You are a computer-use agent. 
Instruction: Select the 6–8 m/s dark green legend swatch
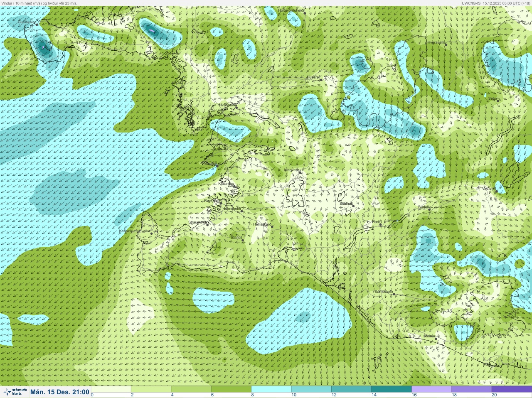coord(231,389)
